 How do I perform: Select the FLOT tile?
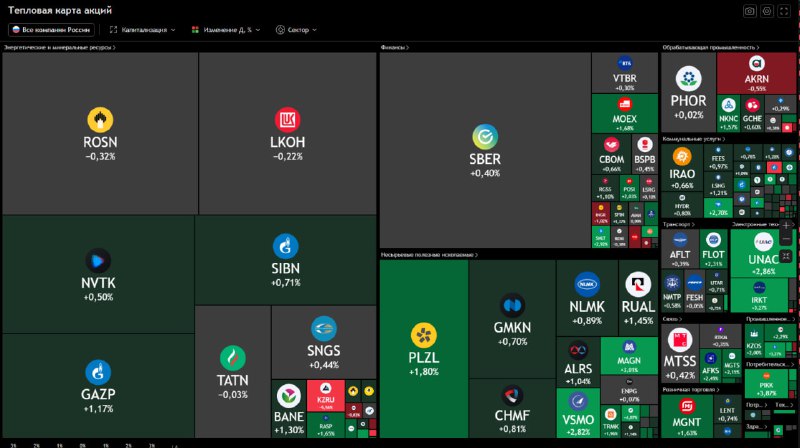tap(713, 249)
